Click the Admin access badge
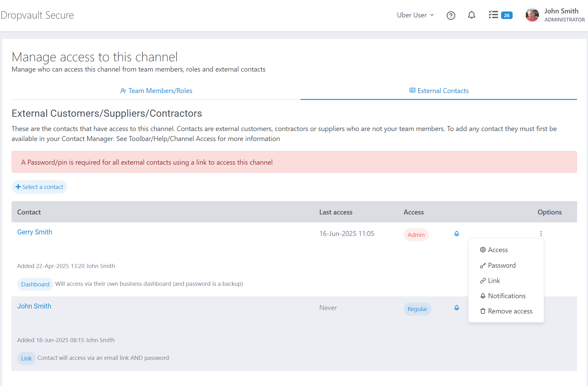The height and width of the screenshot is (386, 588). 416,235
